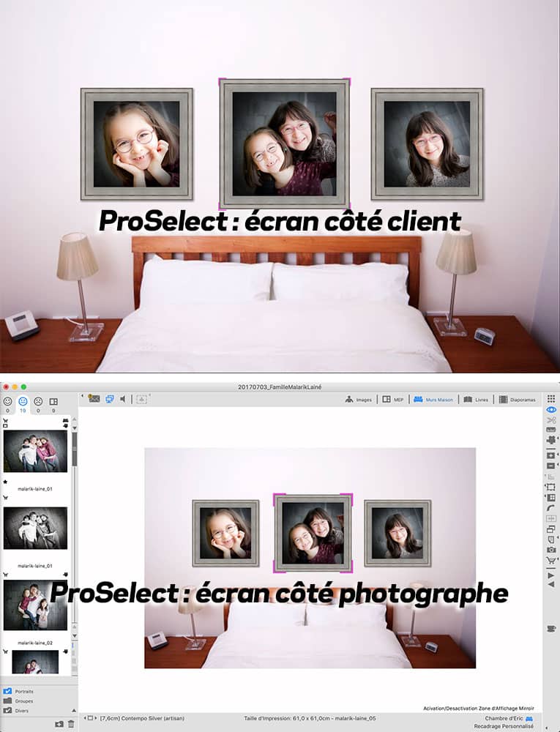560x732 pixels.
Task: Click the add folder icon at bottom left
Action: [59, 724]
